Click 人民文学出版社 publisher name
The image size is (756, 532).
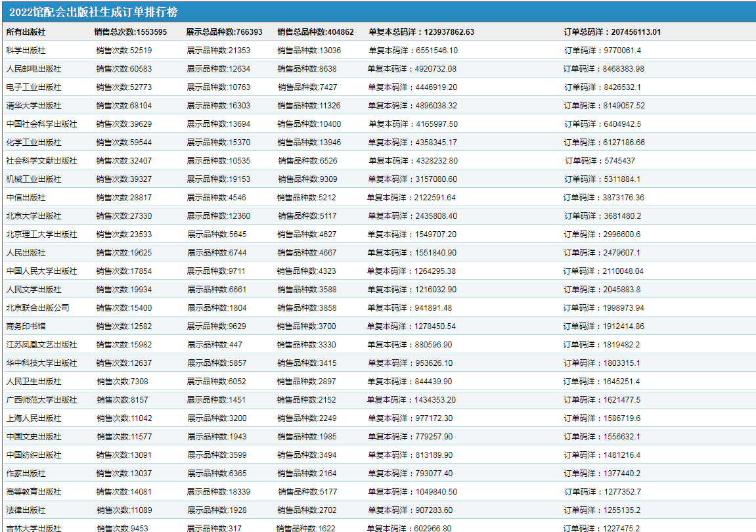33,290
